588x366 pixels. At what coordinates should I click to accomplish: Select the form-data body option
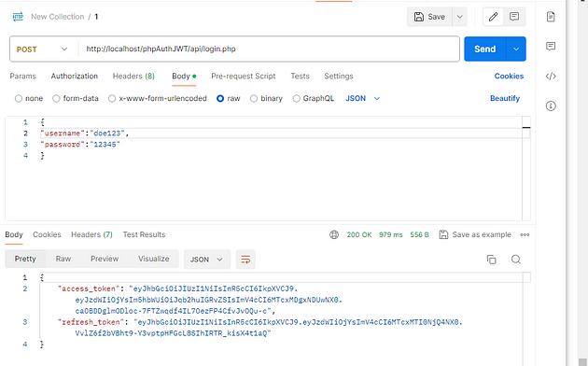coord(56,99)
